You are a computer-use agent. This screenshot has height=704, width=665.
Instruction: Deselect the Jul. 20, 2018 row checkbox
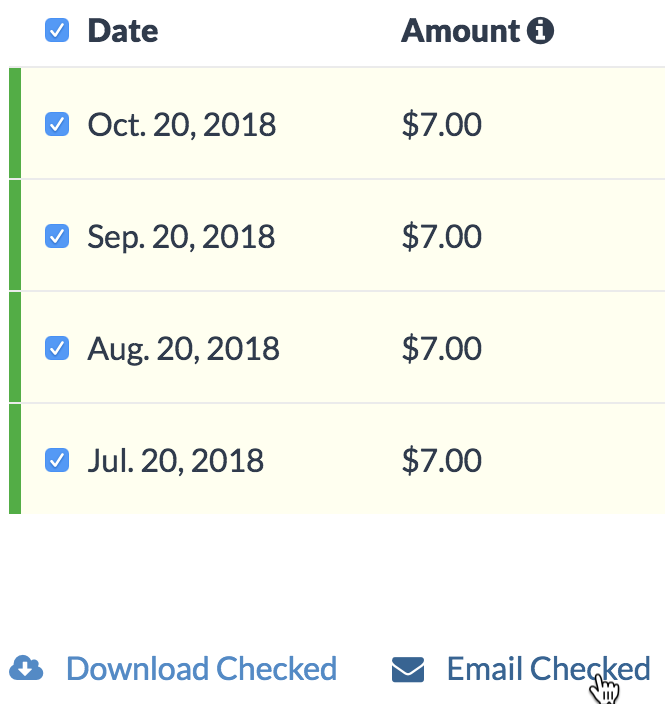coord(58,460)
